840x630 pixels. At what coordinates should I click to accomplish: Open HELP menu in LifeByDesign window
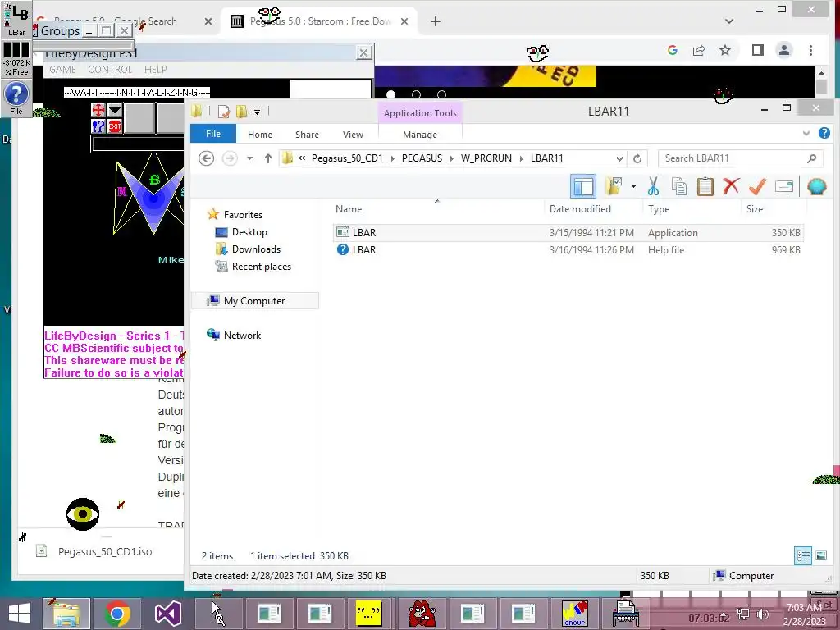(155, 70)
